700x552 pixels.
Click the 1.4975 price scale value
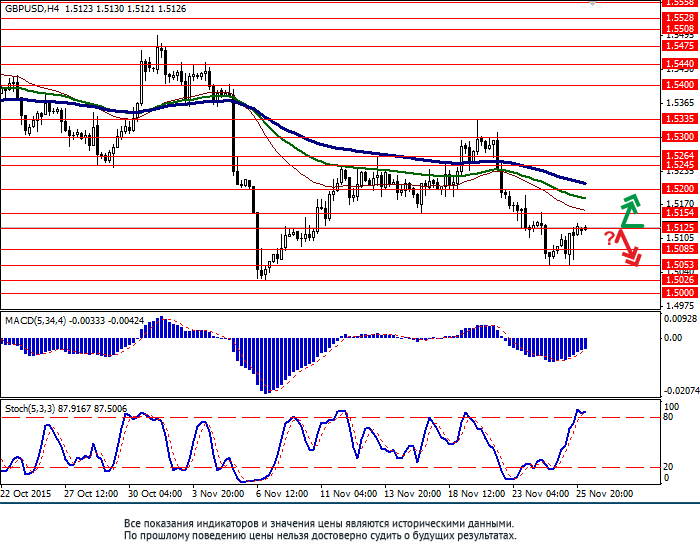[680, 306]
